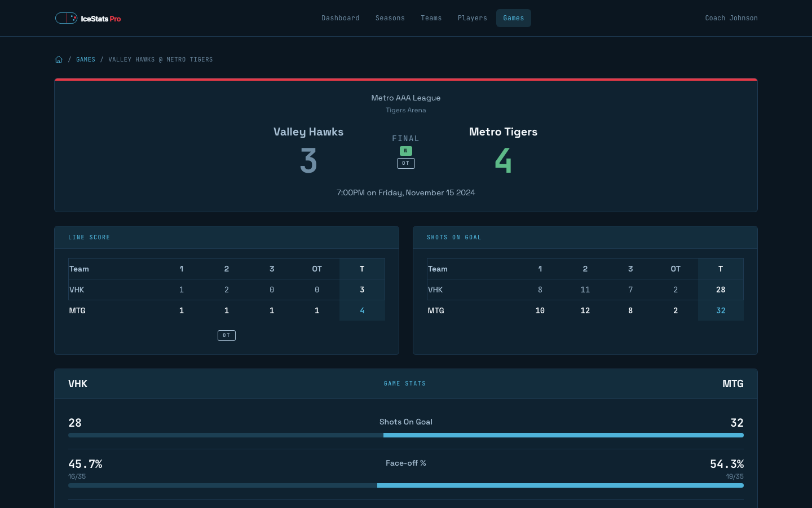Open the Players nav item
Image resolution: width=812 pixels, height=508 pixels.
[x=473, y=18]
